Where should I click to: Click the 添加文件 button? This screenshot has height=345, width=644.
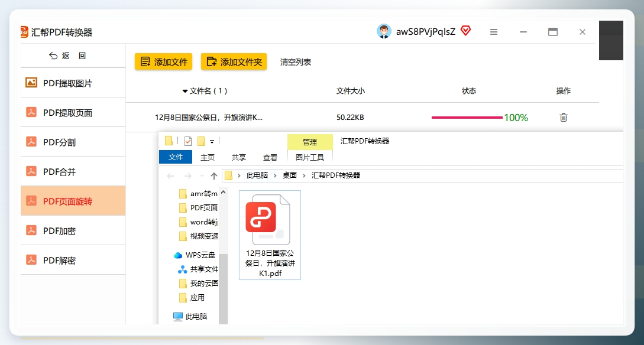coord(163,61)
